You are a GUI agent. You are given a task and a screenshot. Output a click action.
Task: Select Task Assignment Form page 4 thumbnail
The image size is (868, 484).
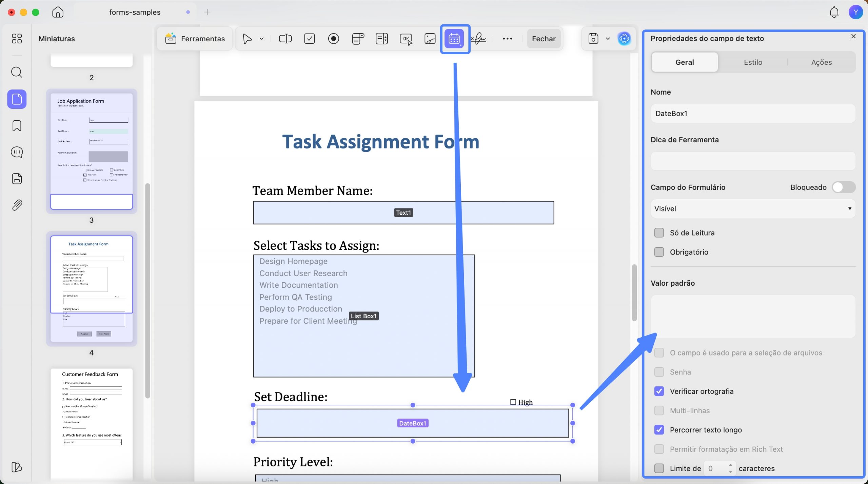pos(92,289)
